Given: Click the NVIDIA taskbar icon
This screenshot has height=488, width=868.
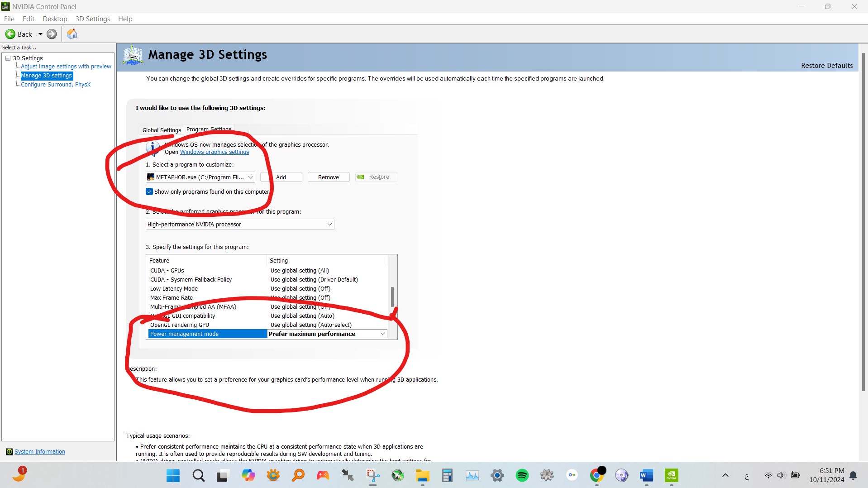Looking at the screenshot, I should pyautogui.click(x=671, y=476).
